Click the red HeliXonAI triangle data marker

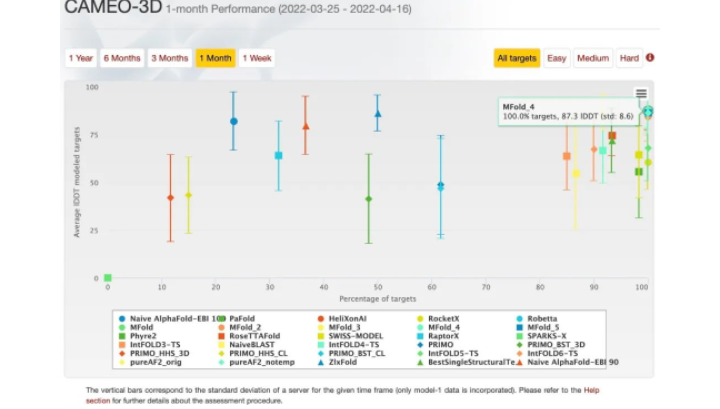(x=306, y=126)
